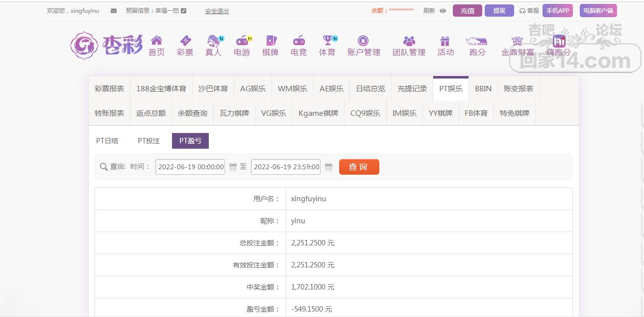Select the 电游 game controller icon
The image size is (644, 317).
tap(242, 41)
